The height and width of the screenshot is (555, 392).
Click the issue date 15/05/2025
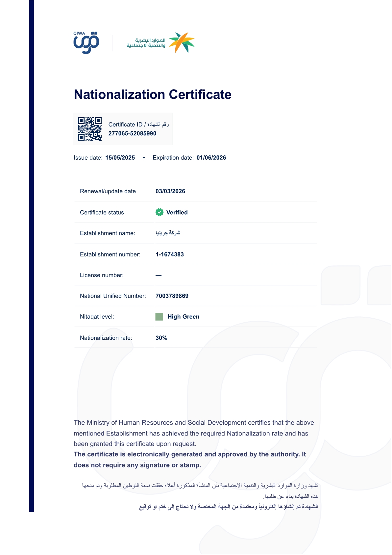(x=120, y=158)
